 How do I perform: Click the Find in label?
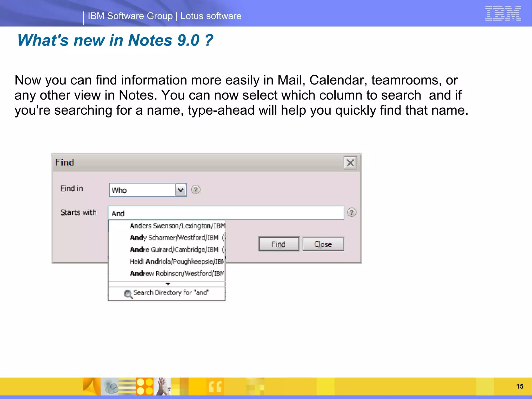point(72,188)
